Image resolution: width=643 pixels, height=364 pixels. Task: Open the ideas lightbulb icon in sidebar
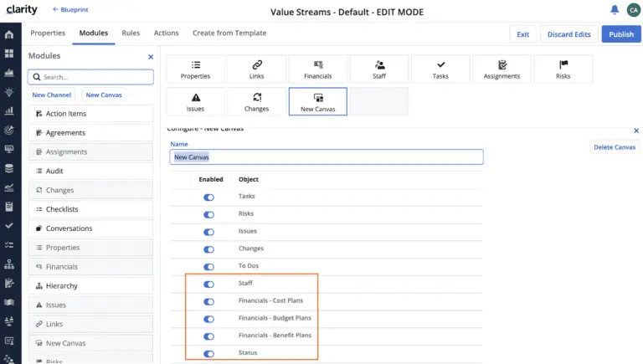(x=9, y=92)
